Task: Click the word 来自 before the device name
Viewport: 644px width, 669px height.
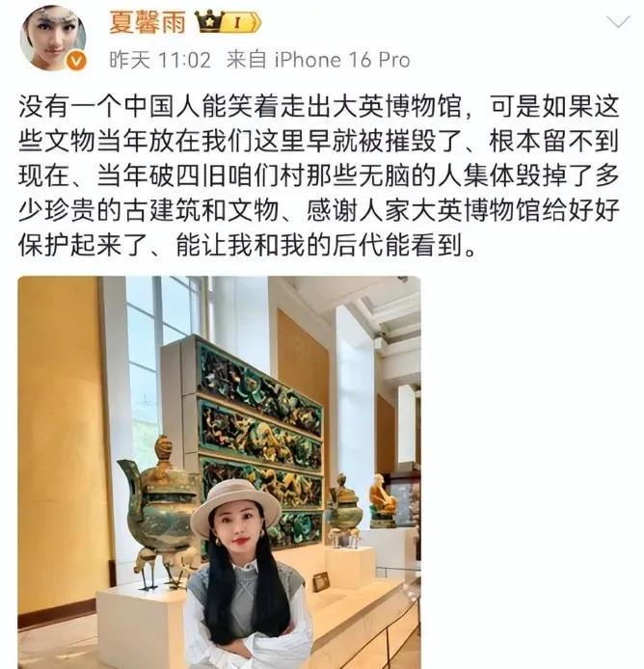Action: [x=246, y=60]
